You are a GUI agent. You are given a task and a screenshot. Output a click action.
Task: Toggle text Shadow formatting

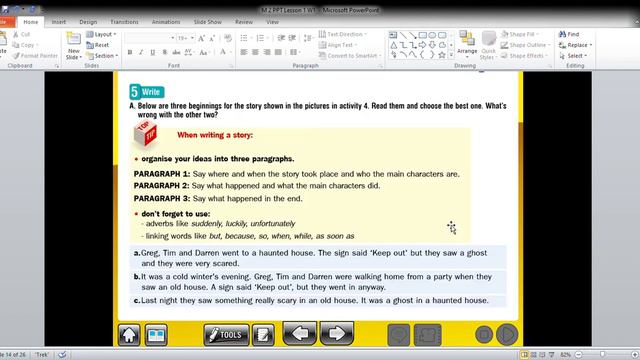[x=164, y=52]
